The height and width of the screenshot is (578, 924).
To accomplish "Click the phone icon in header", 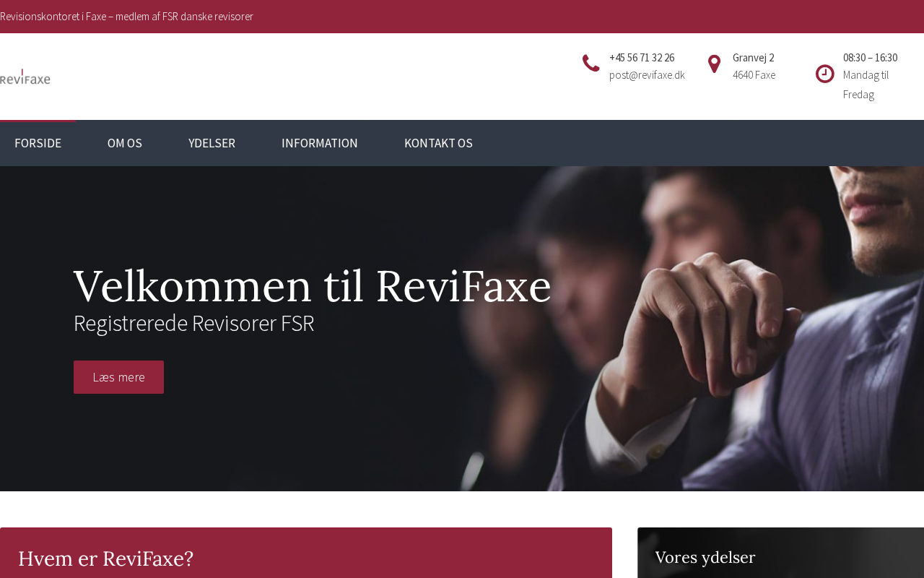I will coord(591,64).
